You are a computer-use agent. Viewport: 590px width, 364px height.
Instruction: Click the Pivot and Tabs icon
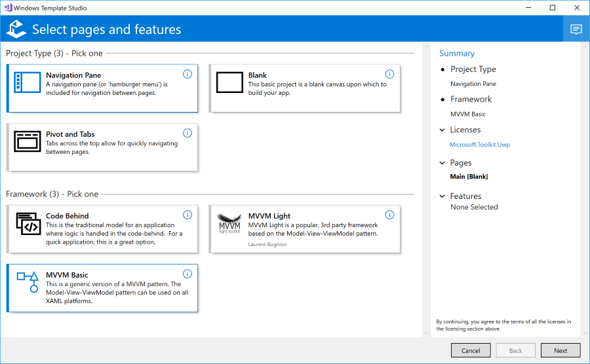coord(28,141)
